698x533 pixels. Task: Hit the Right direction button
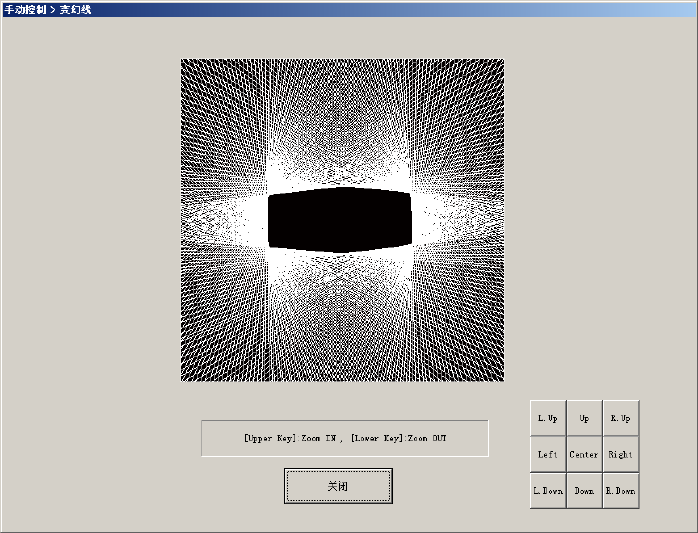coord(620,455)
